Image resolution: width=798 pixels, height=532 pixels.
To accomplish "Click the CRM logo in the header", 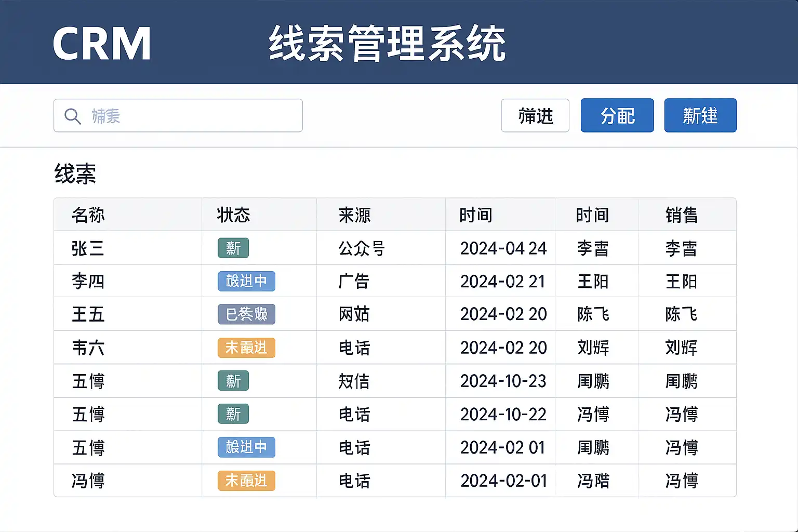I will 102,44.
